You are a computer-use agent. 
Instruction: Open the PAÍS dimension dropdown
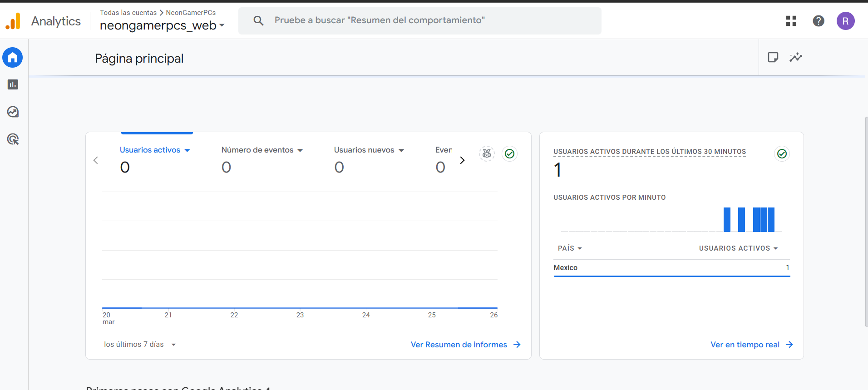(570, 248)
